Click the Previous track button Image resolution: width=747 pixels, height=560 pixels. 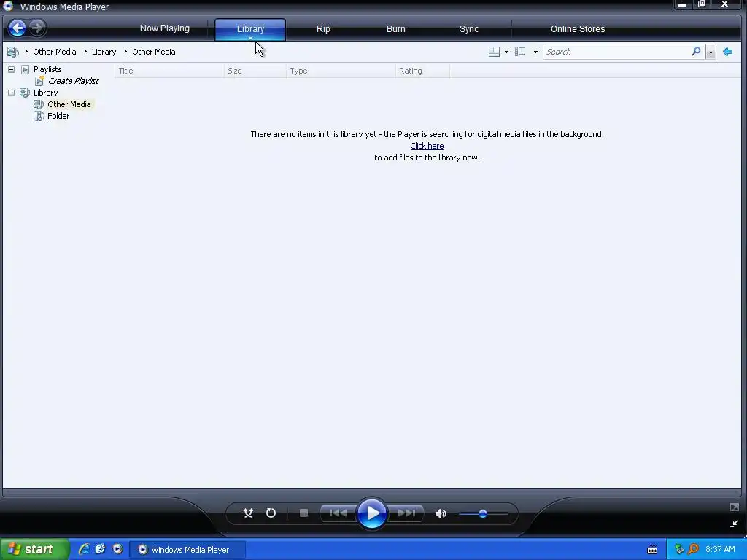338,513
